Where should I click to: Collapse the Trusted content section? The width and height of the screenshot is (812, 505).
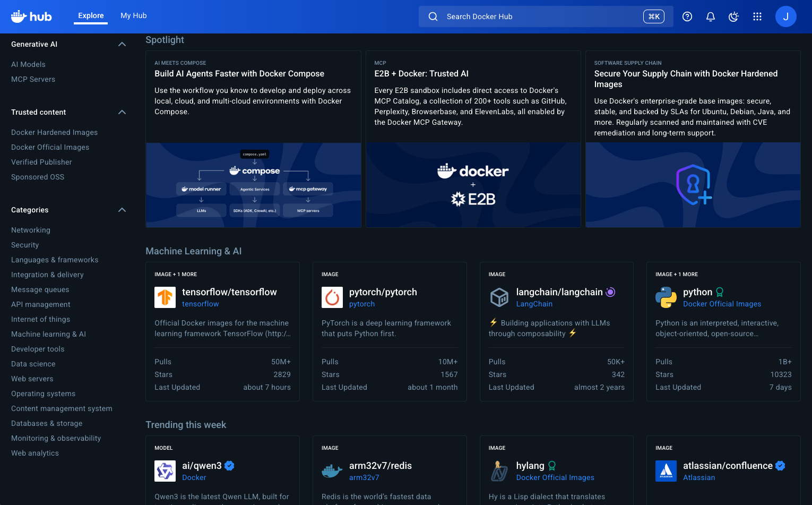[122, 112]
